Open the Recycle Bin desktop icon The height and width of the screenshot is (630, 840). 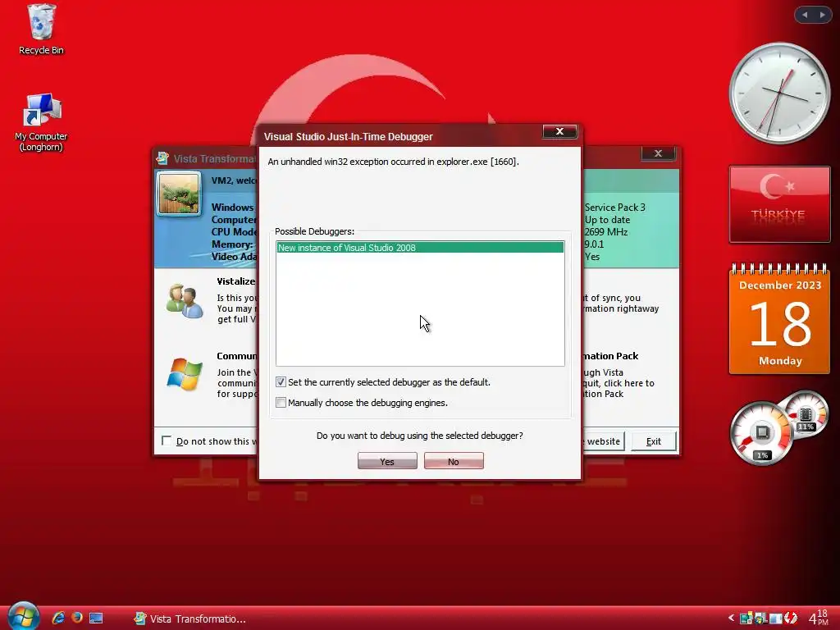[41, 30]
